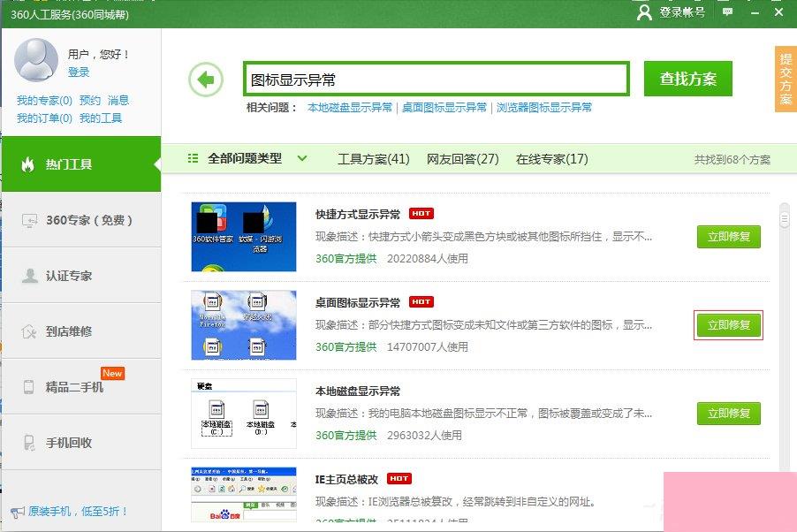Image resolution: width=797 pixels, height=532 pixels.
Task: Click the 本地磁盘显示异常 thumbnail image
Action: 244,414
